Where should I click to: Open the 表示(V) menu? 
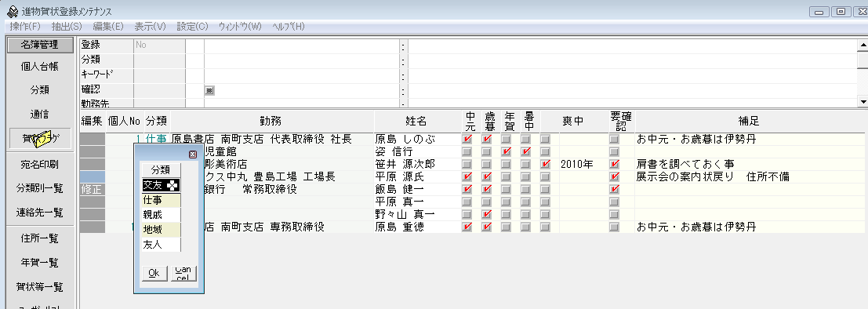pyautogui.click(x=150, y=26)
